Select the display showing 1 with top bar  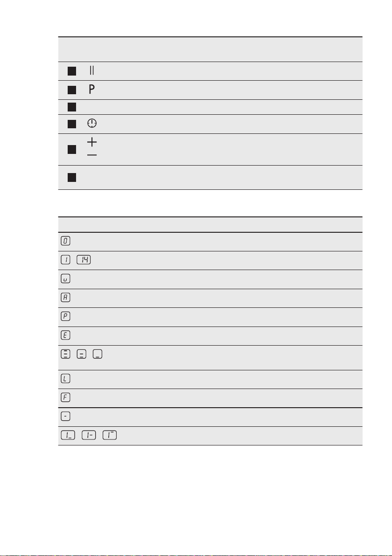[x=110, y=435]
